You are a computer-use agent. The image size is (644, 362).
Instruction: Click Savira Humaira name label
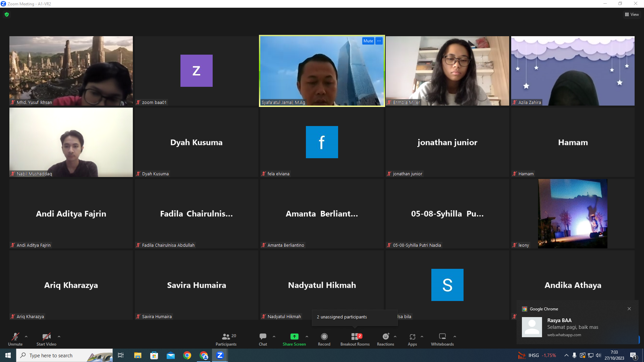pos(157,316)
